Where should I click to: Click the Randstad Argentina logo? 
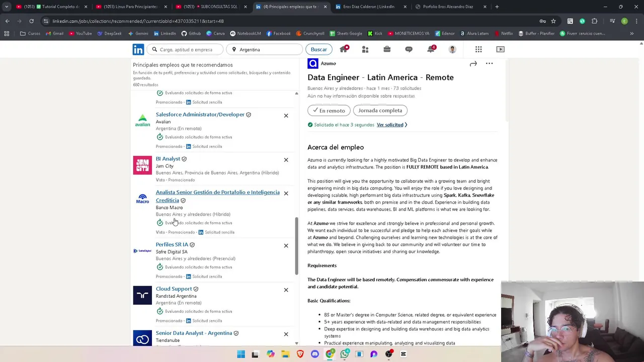142,295
